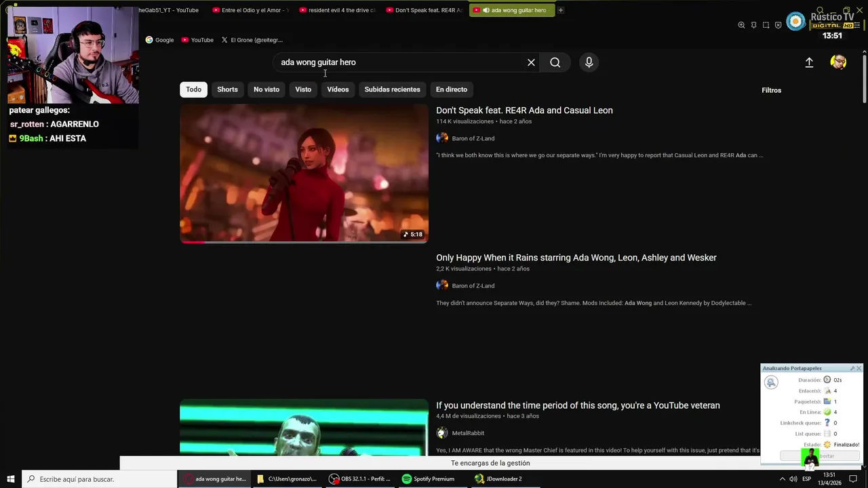Switch to the resident evil 4 the drive tab

click(x=336, y=10)
